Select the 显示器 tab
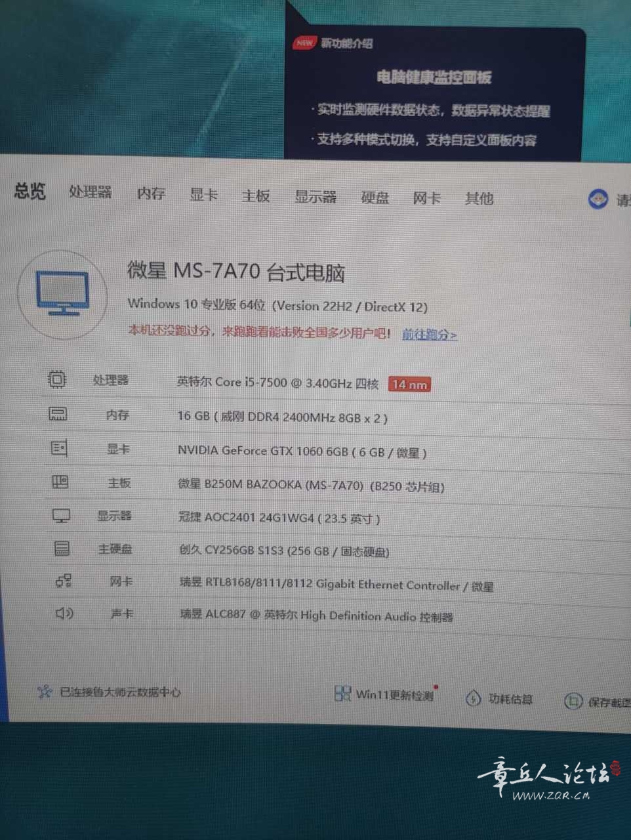The width and height of the screenshot is (631, 840). 315,196
